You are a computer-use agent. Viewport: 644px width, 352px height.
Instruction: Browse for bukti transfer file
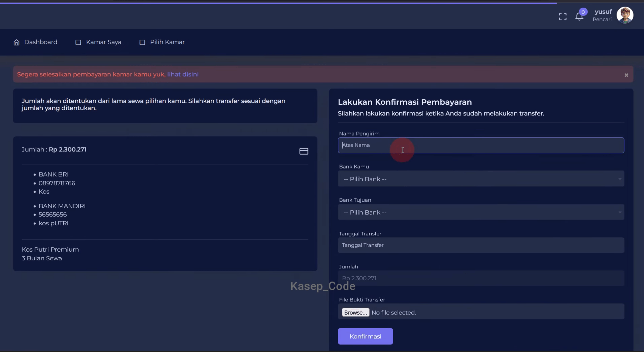355,312
